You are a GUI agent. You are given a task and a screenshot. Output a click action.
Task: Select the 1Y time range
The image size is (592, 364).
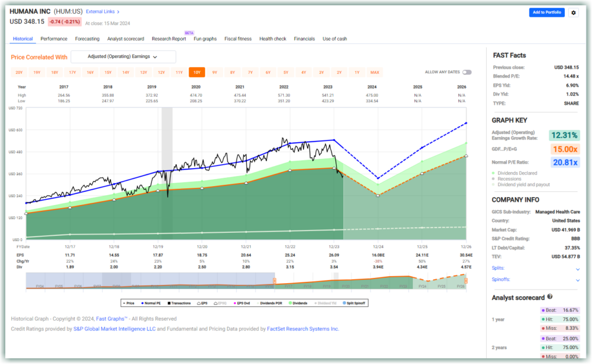click(x=357, y=72)
